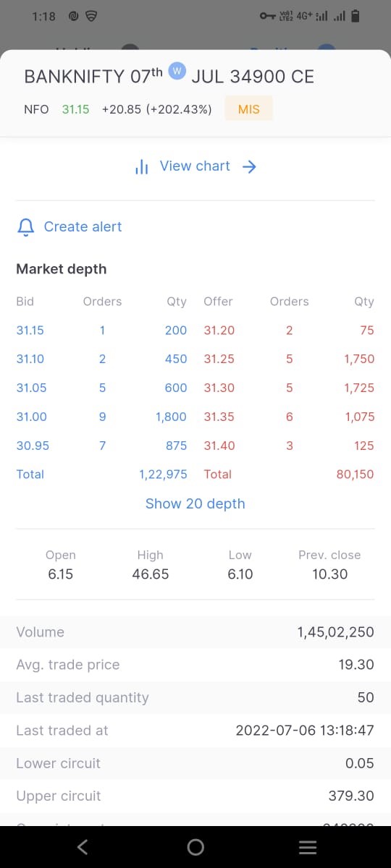Image resolution: width=391 pixels, height=868 pixels.
Task: Tap the Android back navigation icon
Action: point(83,847)
